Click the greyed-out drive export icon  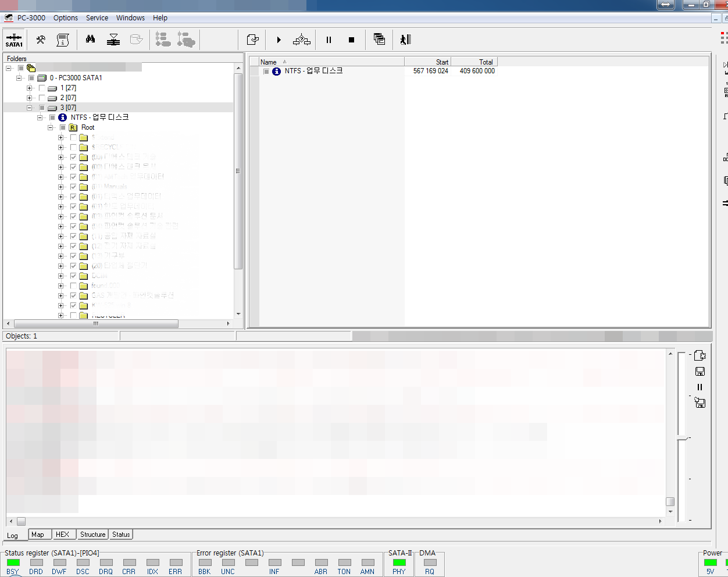click(136, 40)
